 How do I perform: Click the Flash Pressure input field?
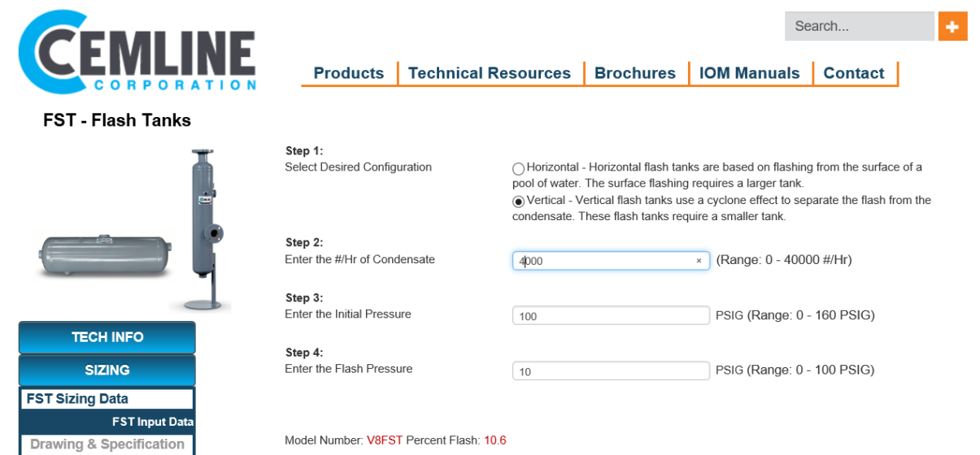[611, 371]
